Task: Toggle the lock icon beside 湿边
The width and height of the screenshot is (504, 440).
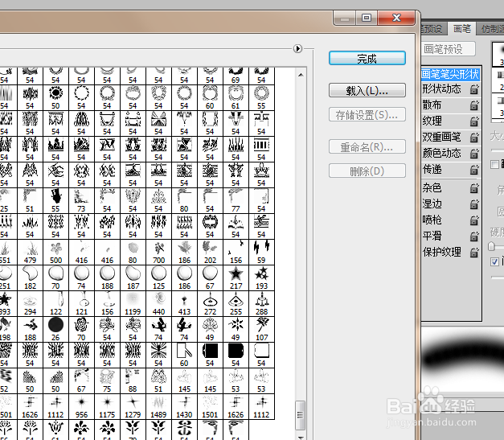Action: pos(474,204)
